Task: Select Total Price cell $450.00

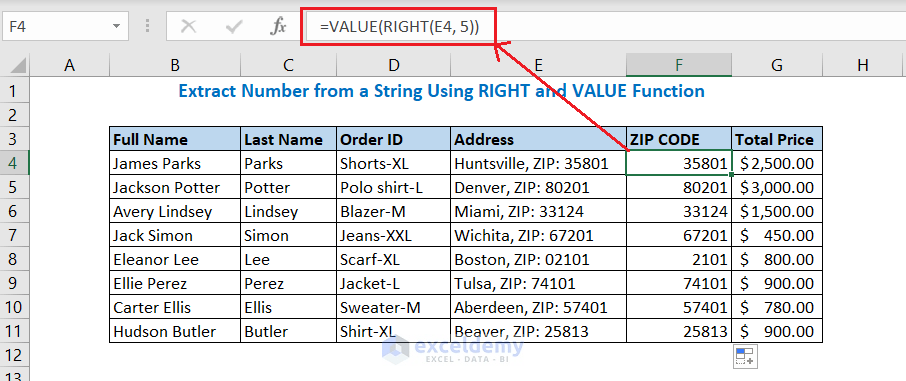Action: coord(777,235)
